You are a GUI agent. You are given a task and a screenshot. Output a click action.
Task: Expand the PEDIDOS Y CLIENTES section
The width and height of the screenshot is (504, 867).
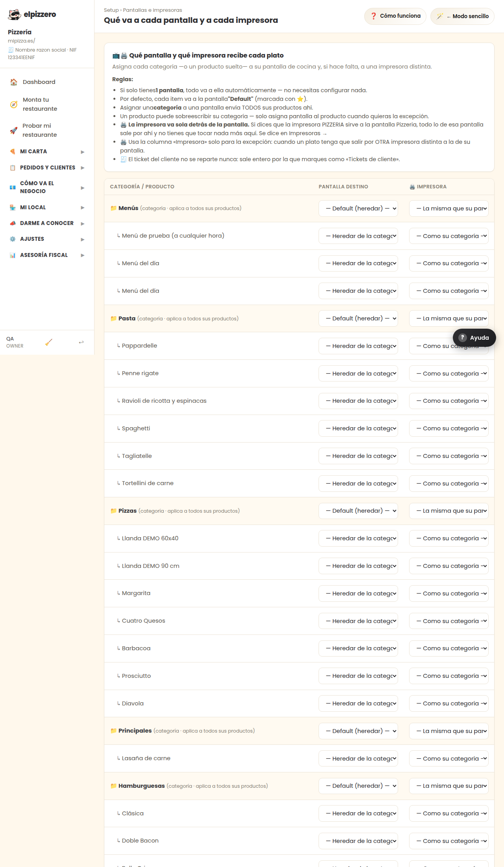47,167
